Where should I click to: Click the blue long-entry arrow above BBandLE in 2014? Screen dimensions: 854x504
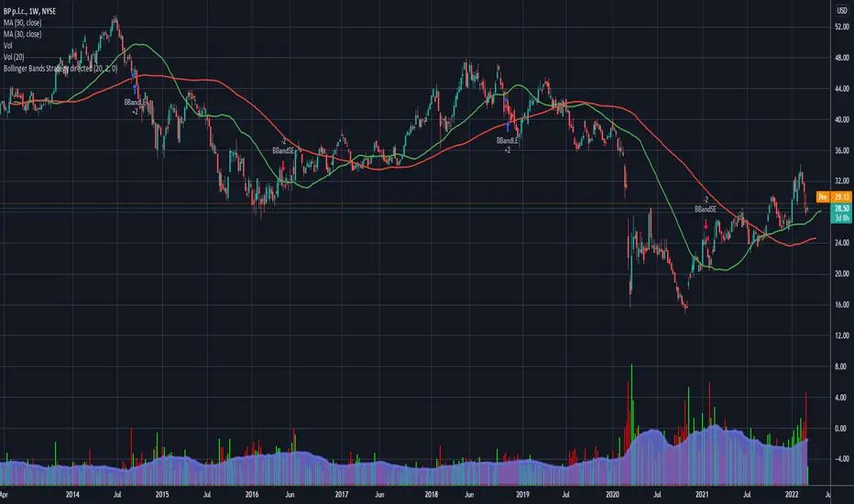[135, 89]
